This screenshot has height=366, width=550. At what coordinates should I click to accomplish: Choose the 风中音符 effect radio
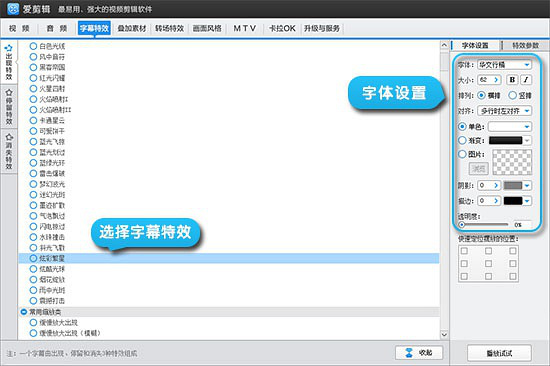33,56
